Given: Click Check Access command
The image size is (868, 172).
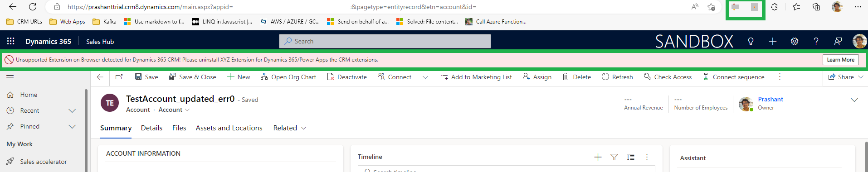Looking at the screenshot, I should (x=668, y=77).
